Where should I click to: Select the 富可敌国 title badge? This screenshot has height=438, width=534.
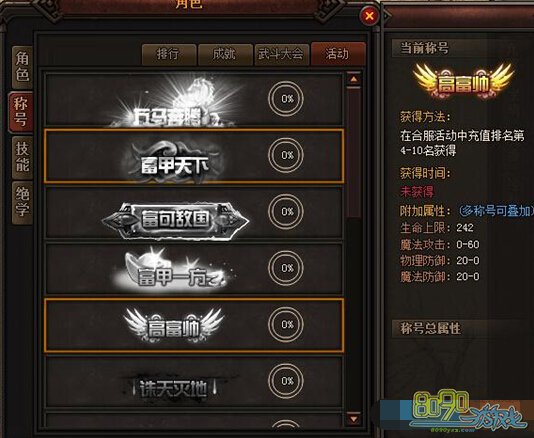[x=175, y=219]
